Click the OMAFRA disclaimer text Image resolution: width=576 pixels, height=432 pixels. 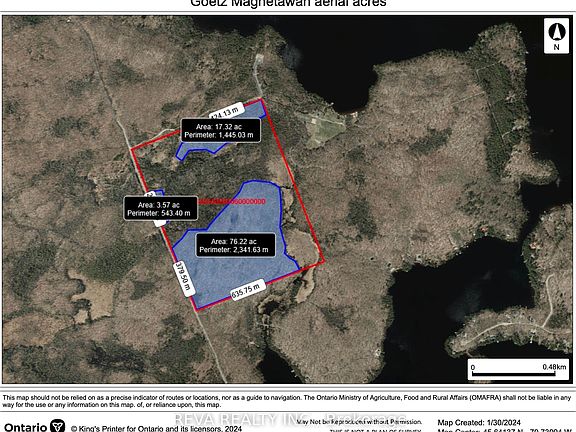[x=287, y=401]
